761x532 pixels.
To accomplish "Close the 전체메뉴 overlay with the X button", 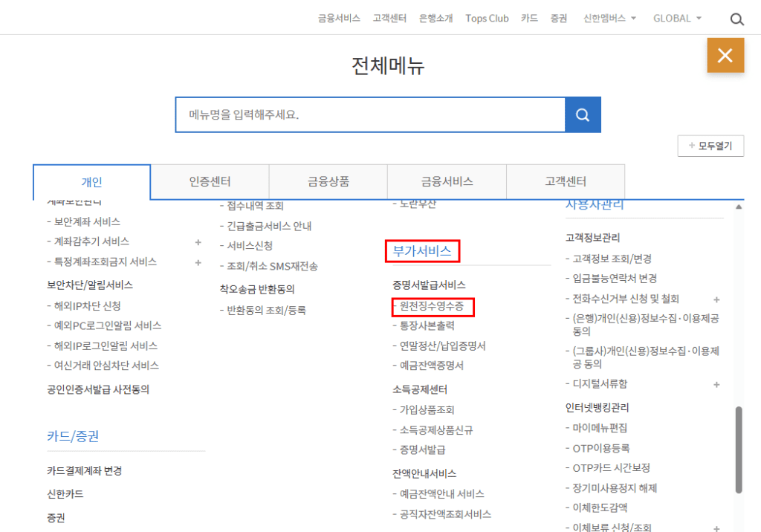I will pos(725,54).
